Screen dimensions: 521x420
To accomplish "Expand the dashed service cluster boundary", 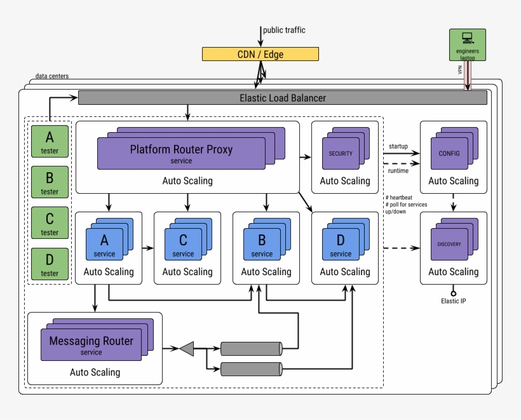I will point(203,117).
